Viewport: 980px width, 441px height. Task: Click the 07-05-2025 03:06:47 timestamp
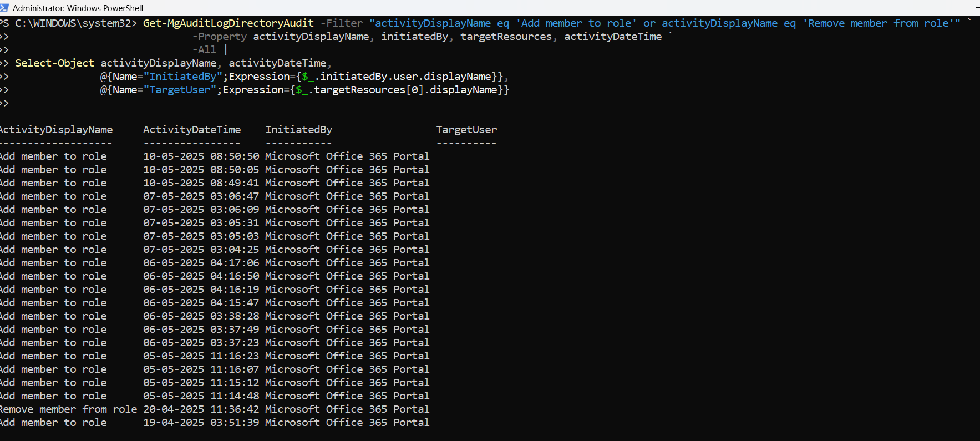201,196
